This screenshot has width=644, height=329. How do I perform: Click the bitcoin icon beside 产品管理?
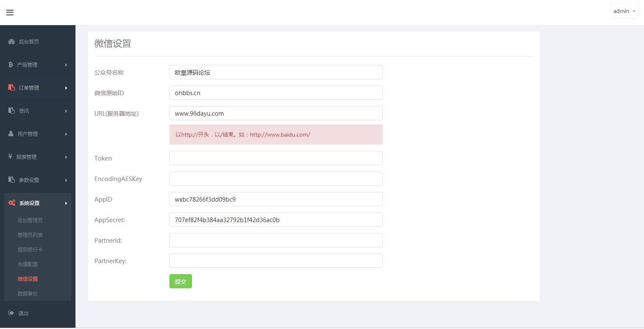click(x=10, y=65)
